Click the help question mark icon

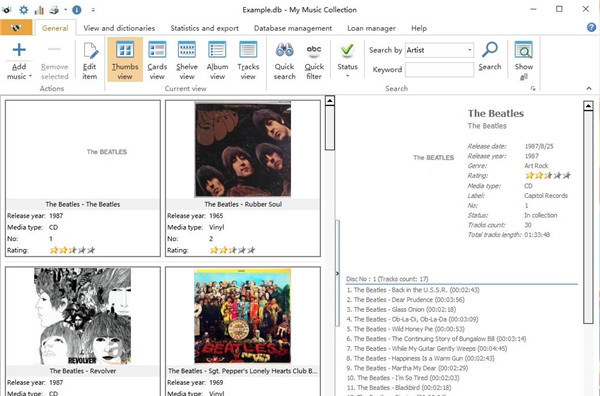click(591, 27)
